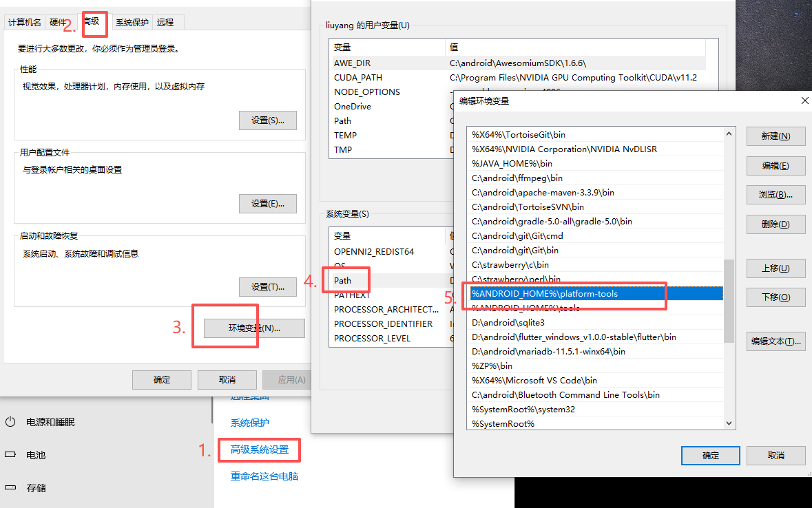Click 新建(N) to add a new entry
The image size is (812, 508).
point(775,136)
